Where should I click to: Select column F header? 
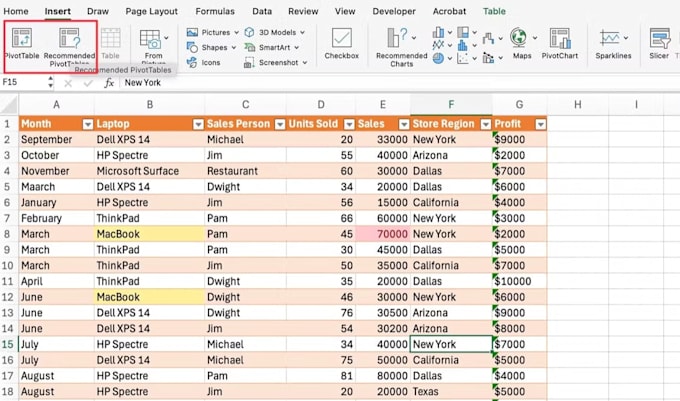451,104
